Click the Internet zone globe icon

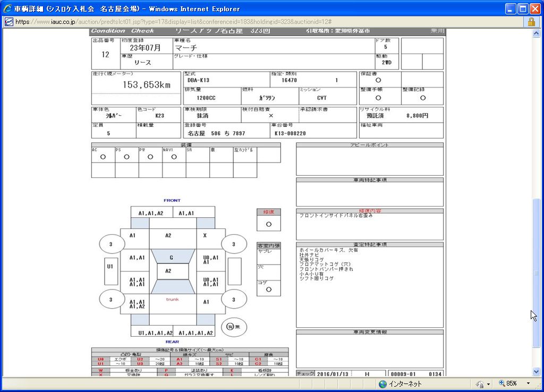coord(382,384)
